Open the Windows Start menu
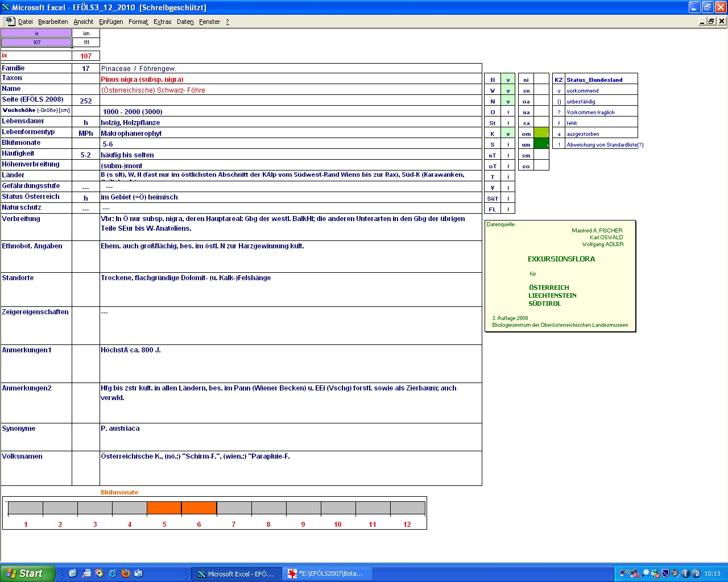 (x=28, y=573)
